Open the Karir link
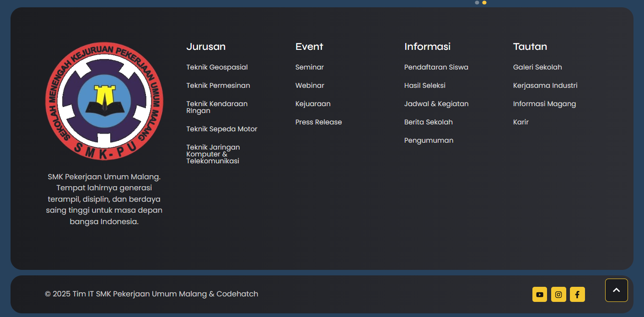This screenshot has width=644, height=317. pos(521,122)
